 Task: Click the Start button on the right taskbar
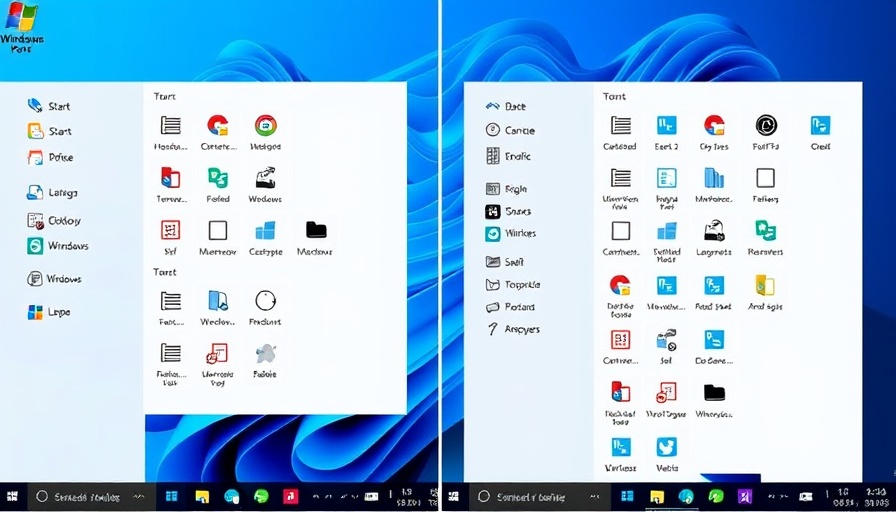pos(454,497)
